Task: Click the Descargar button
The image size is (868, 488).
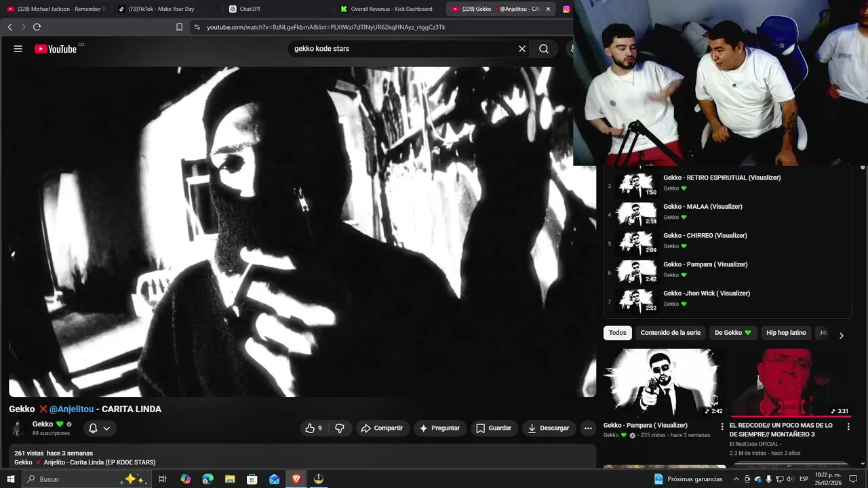Action: pyautogui.click(x=549, y=428)
